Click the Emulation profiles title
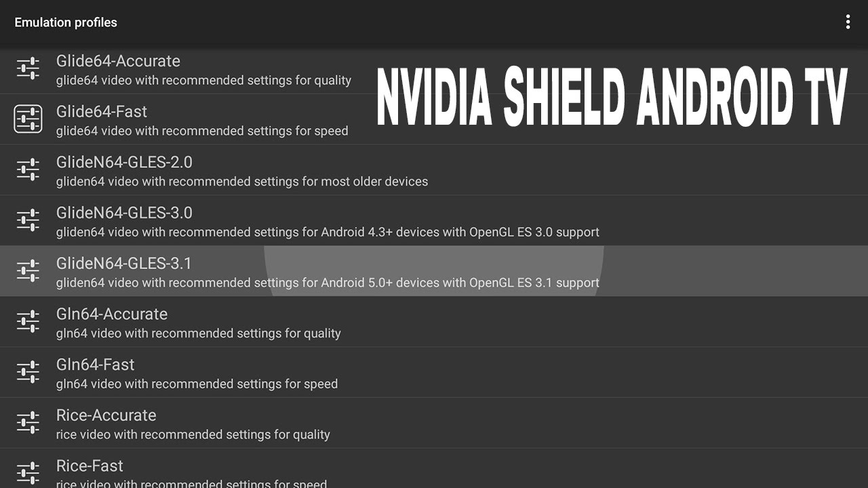The image size is (868, 488). click(x=66, y=22)
